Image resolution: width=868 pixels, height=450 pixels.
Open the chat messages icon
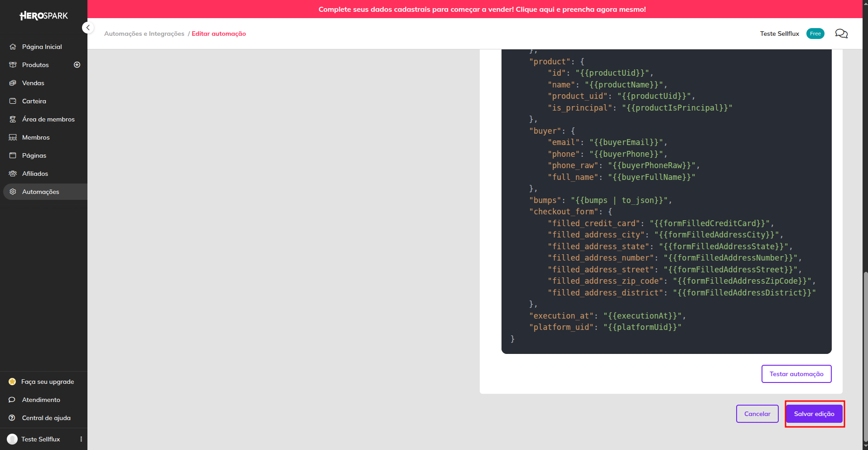[x=841, y=34]
